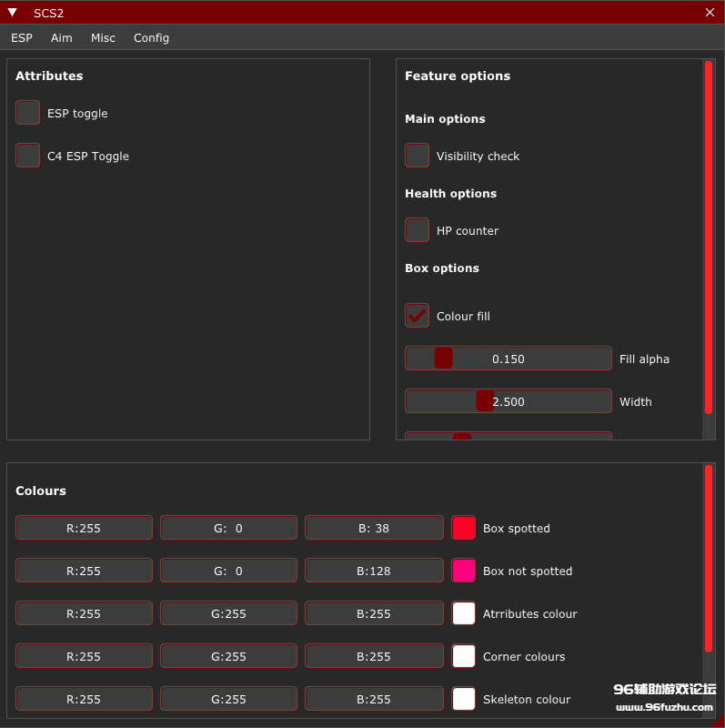Click the Skeleton colour swatch
Image resolution: width=725 pixels, height=728 pixels.
tap(464, 699)
